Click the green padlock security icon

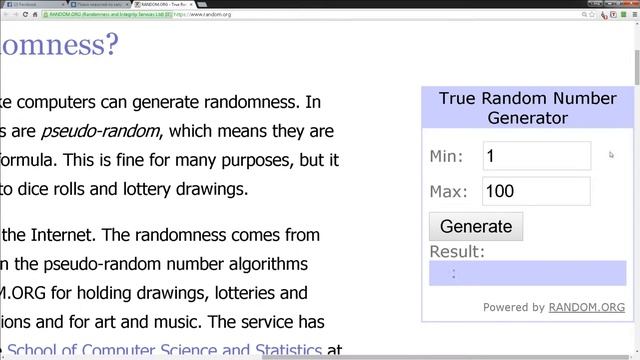pos(46,14)
